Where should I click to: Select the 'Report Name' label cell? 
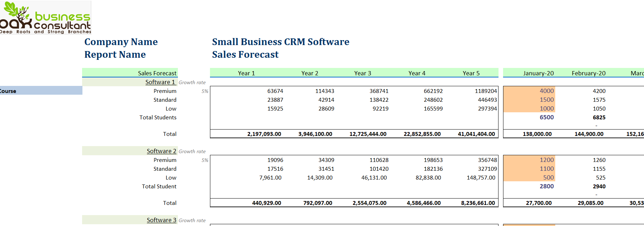pos(115,55)
